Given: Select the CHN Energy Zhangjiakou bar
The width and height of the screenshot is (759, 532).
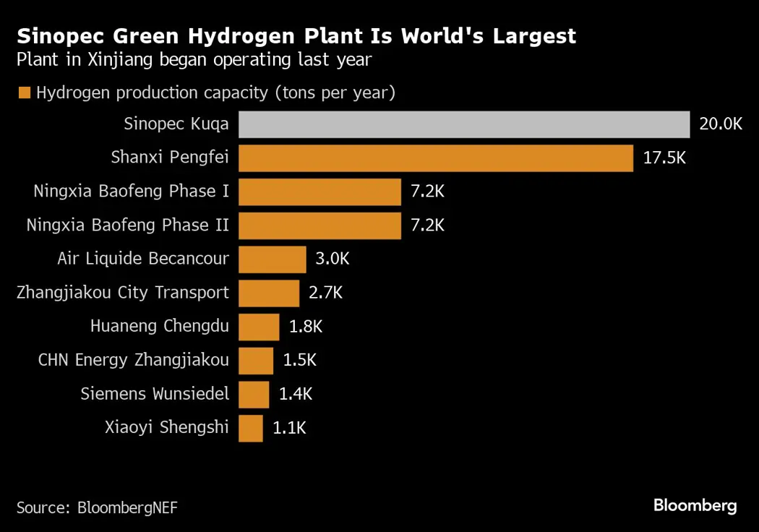Looking at the screenshot, I should point(255,360).
